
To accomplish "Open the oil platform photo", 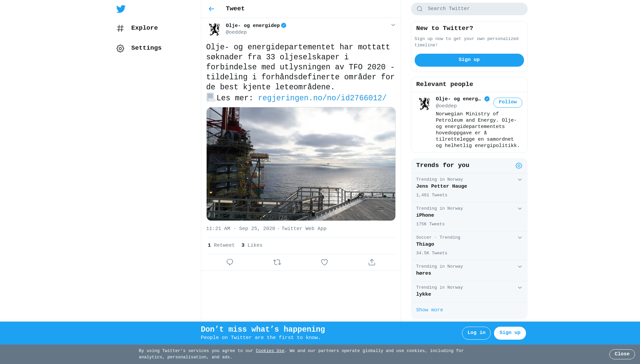I will coord(301,164).
